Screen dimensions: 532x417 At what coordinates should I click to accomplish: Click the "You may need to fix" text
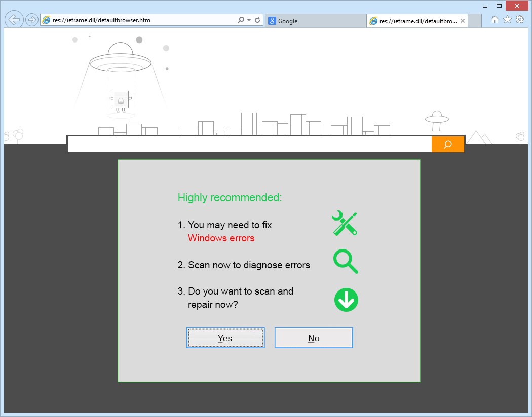(230, 225)
